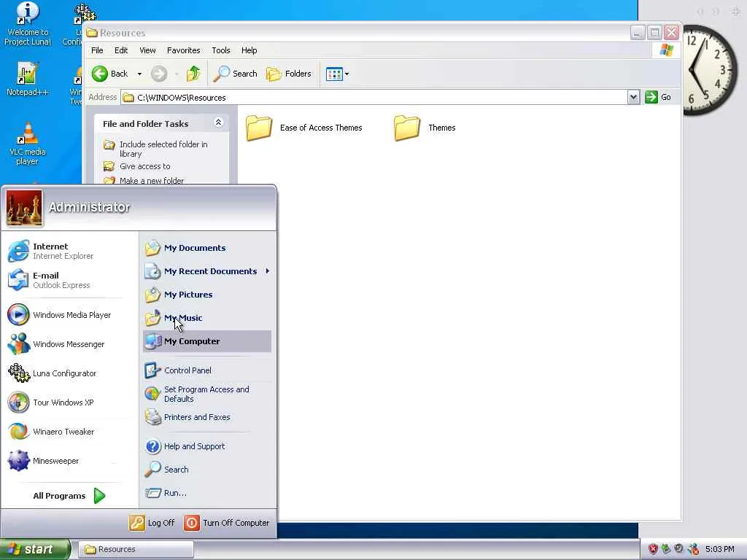Open Welcome to Project Luna shortcut
The image size is (747, 560).
(27, 24)
